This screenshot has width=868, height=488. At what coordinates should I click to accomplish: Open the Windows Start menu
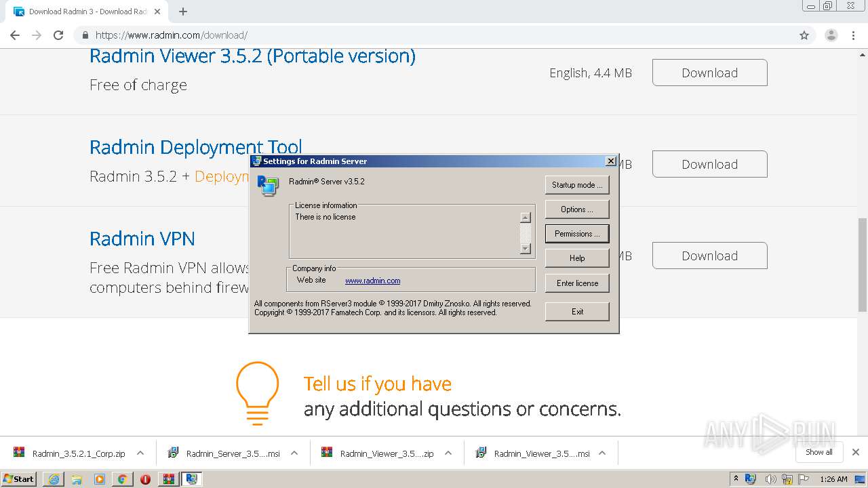(x=19, y=479)
